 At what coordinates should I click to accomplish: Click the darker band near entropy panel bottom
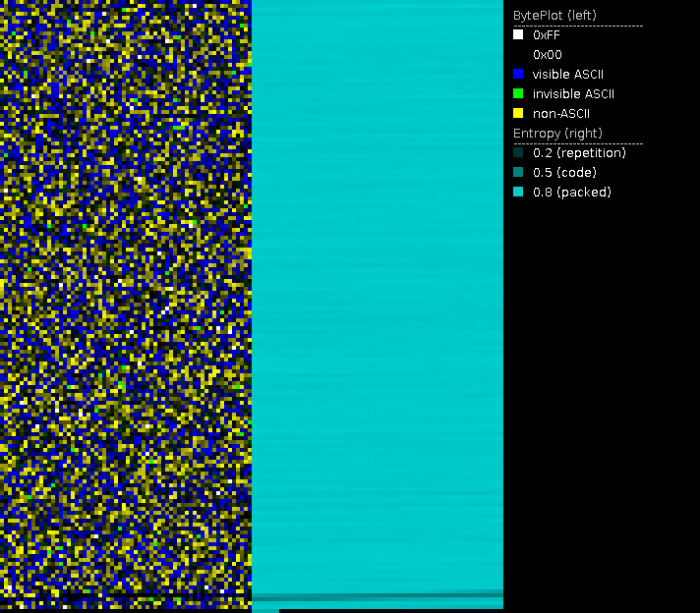[378, 595]
